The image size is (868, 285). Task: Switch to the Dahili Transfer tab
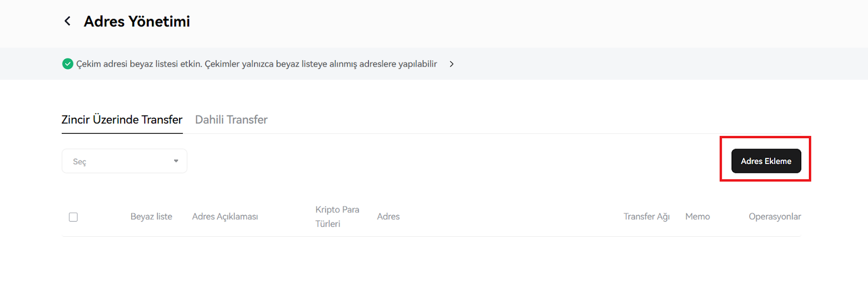pos(231,120)
